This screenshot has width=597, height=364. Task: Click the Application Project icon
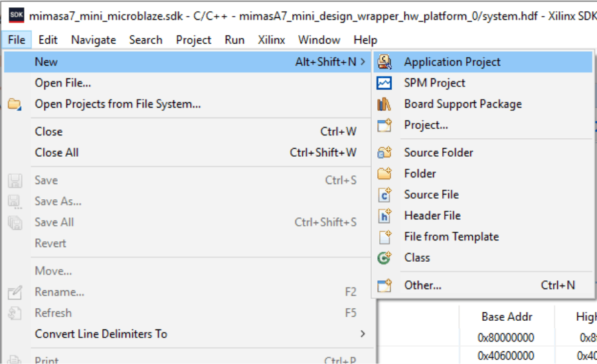click(384, 62)
